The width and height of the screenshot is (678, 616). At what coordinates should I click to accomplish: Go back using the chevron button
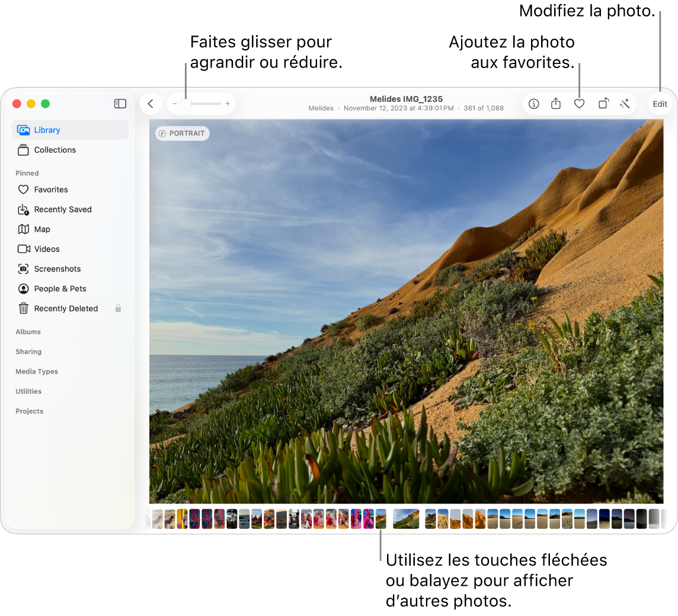pos(151,104)
